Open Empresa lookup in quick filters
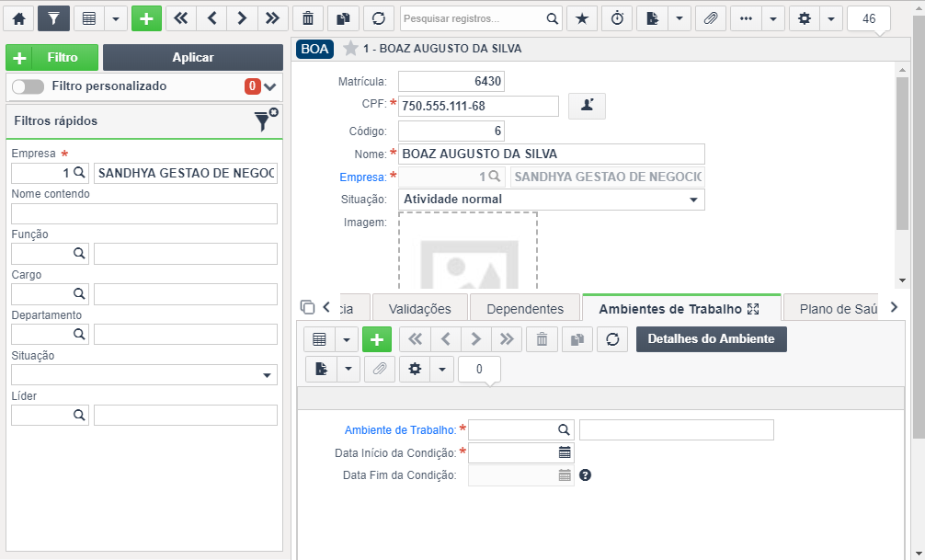The height and width of the screenshot is (560, 925). (x=79, y=173)
